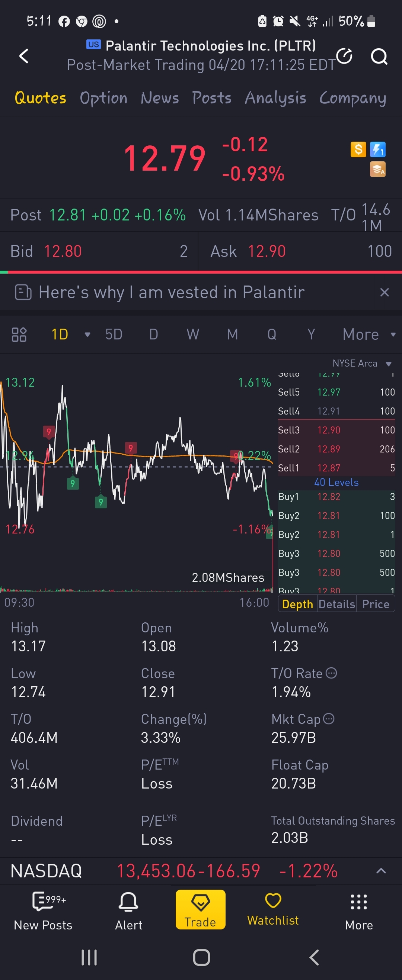The width and height of the screenshot is (402, 980).
Task: Switch to the Analysis tab
Action: pyautogui.click(x=275, y=98)
